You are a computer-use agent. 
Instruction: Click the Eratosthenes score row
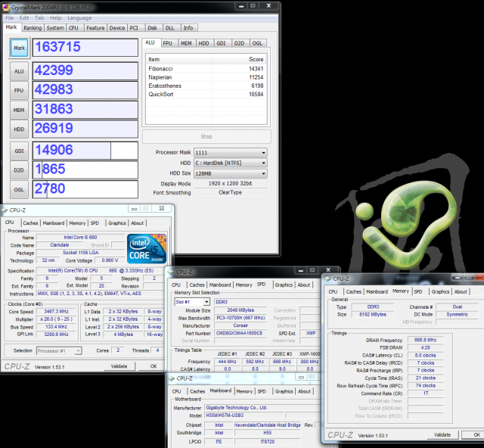pos(206,86)
